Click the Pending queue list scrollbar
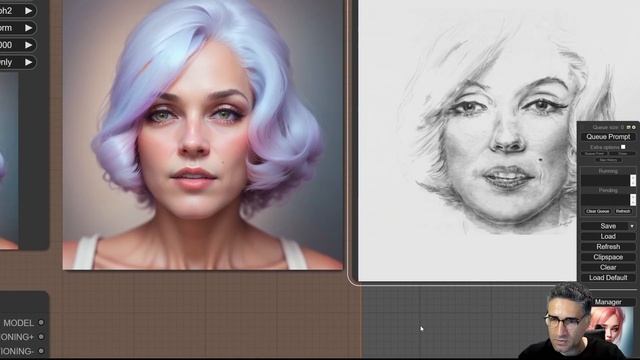Screen dimensions: 640x360 point(633,200)
